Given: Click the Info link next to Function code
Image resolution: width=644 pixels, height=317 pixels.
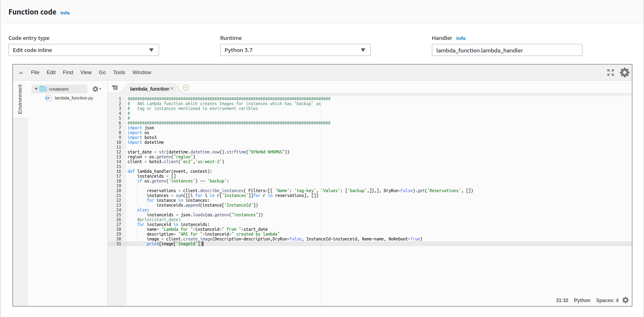Looking at the screenshot, I should (x=65, y=13).
